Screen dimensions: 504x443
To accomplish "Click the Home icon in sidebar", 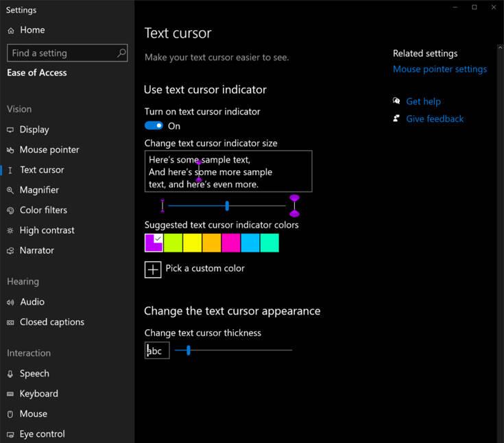I will [10, 30].
